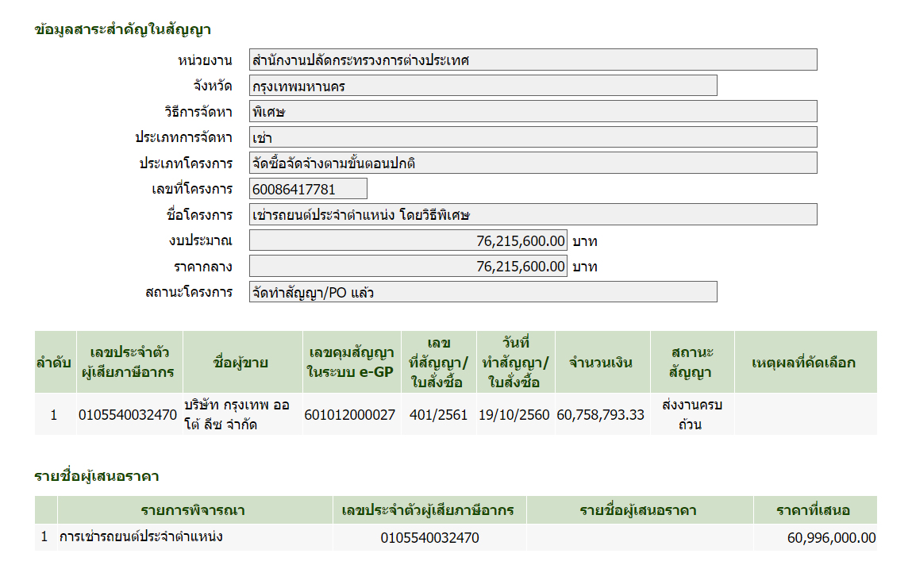Select the ชื่อโครงการ project name field
This screenshot has width=912, height=588.
(x=533, y=214)
